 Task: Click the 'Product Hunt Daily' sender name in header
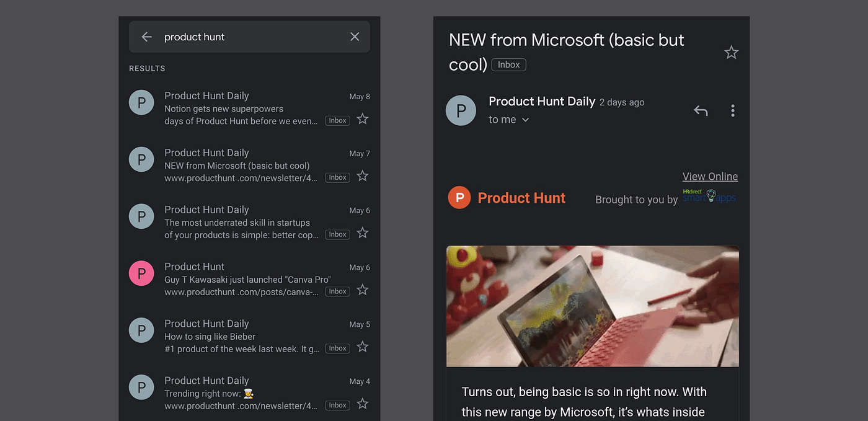tap(542, 102)
